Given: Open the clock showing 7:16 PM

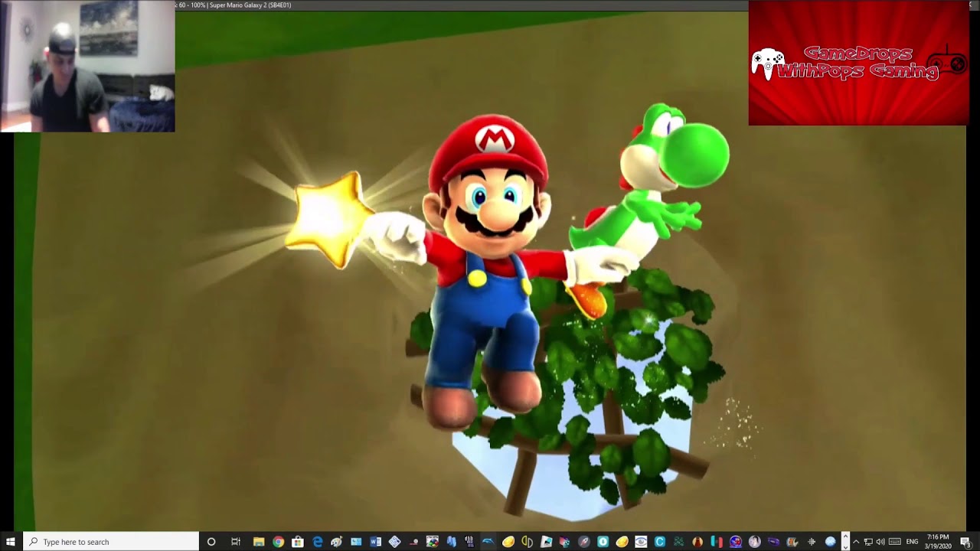Looking at the screenshot, I should point(938,542).
